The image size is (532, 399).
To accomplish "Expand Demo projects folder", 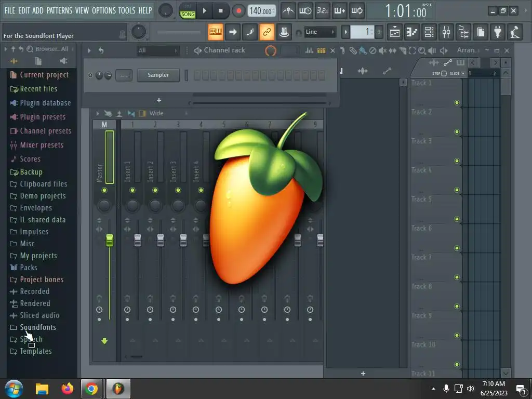I will [37, 196].
